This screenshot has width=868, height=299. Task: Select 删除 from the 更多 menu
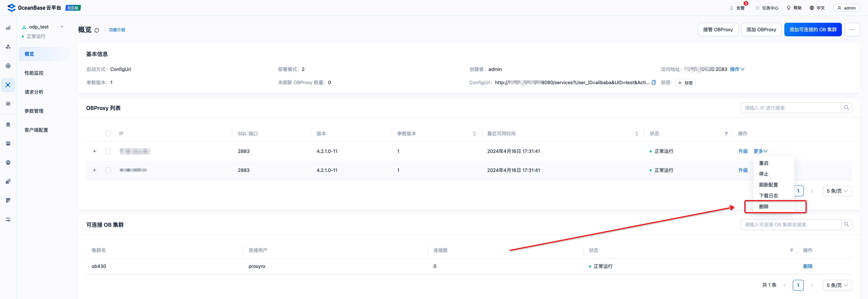pyautogui.click(x=764, y=206)
